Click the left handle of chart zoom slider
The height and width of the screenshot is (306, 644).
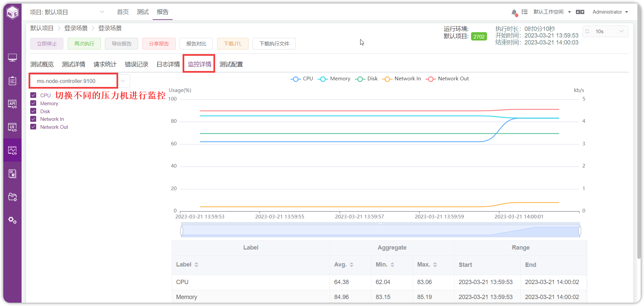pos(182,231)
